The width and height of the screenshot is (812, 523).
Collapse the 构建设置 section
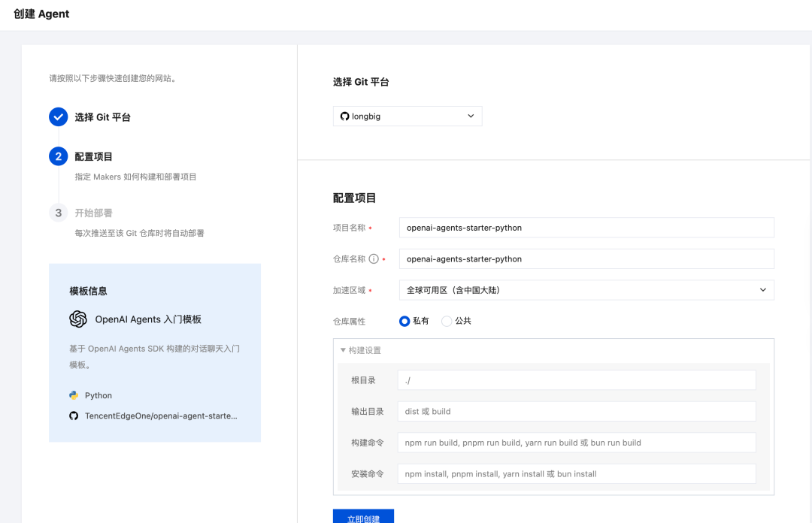pyautogui.click(x=360, y=351)
